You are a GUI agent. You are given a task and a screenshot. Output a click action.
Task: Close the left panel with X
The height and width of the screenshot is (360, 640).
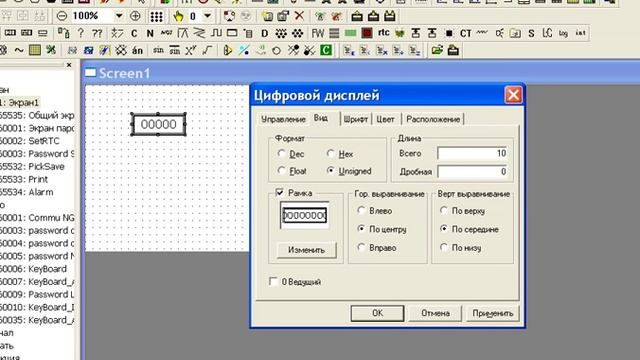[69, 65]
